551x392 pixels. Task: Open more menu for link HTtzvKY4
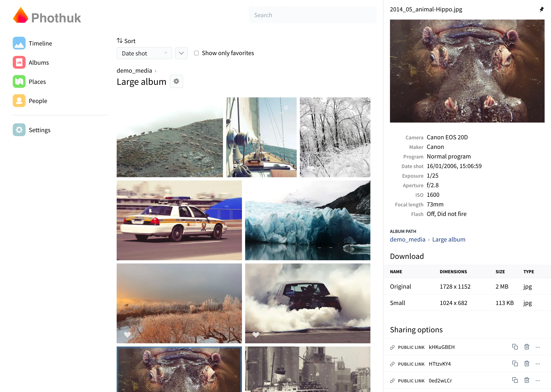point(537,364)
